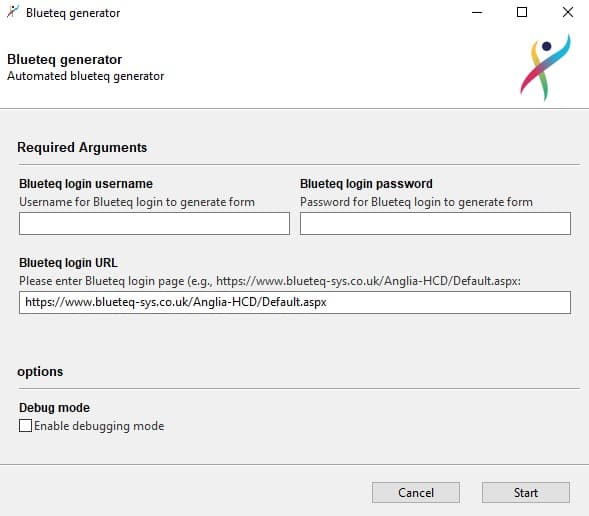Click the 'Please enter Blueteq login page' help text
The width and height of the screenshot is (589, 516).
[x=270, y=281]
